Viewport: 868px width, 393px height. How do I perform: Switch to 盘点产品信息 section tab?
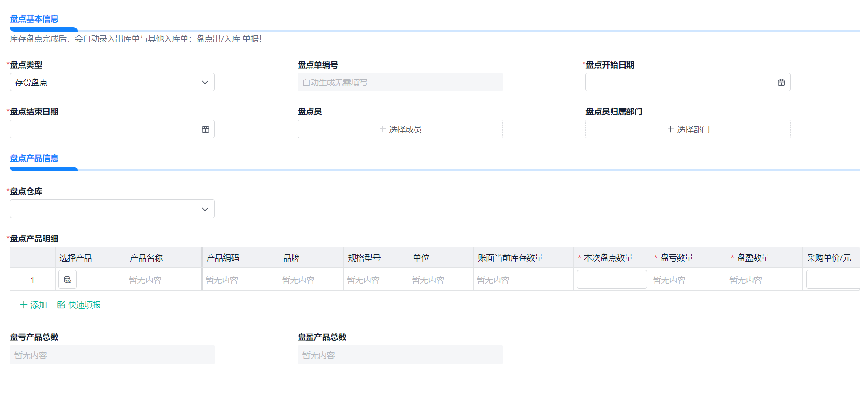[x=34, y=158]
